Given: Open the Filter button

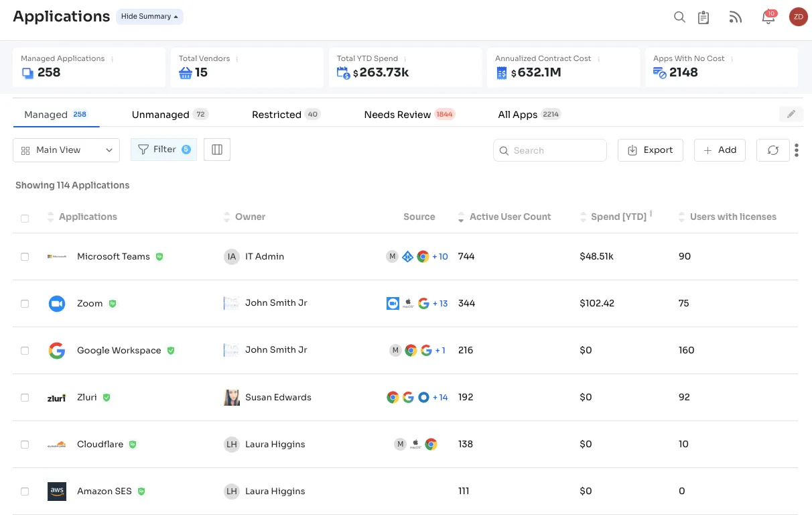Looking at the screenshot, I should coord(163,150).
